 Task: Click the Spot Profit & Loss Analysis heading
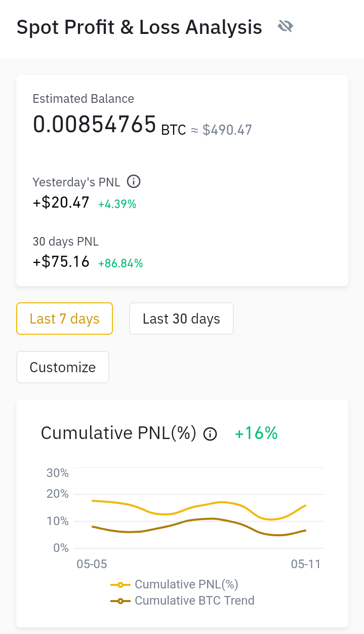139,27
